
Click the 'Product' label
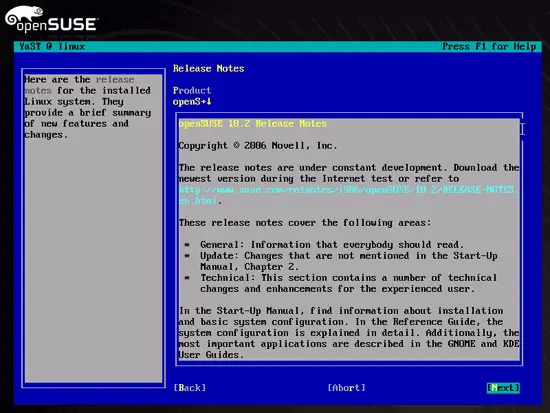click(x=192, y=91)
